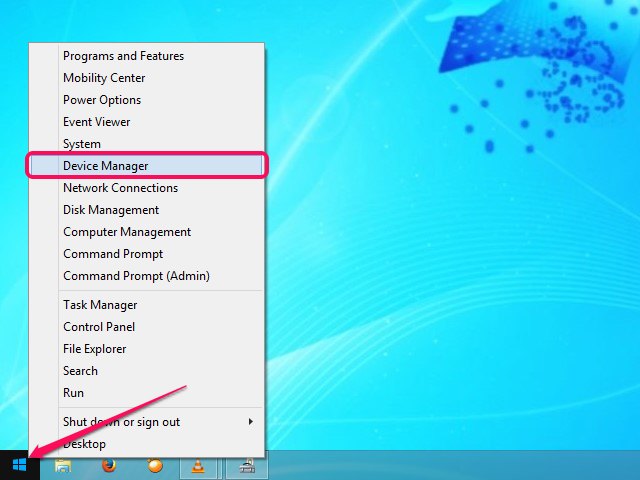Open Disk Management

click(x=111, y=210)
